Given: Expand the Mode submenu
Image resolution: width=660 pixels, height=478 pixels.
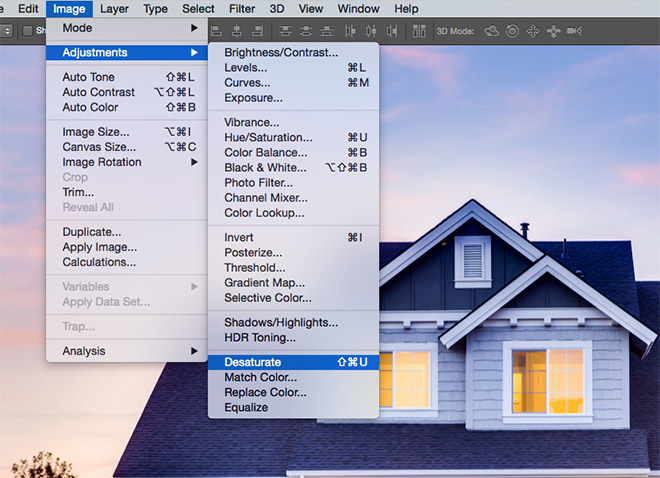Looking at the screenshot, I should click(127, 28).
